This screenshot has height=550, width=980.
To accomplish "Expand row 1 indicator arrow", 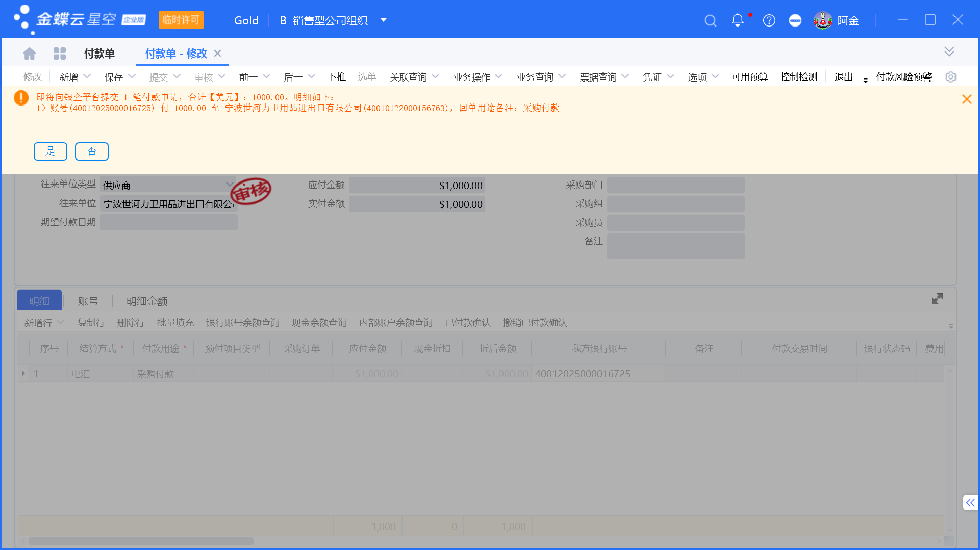I will (23, 374).
